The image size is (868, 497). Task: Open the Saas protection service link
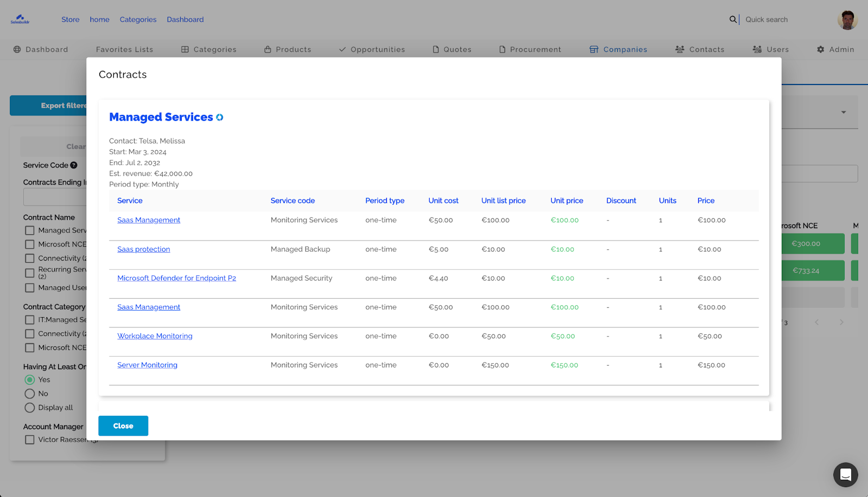(144, 249)
